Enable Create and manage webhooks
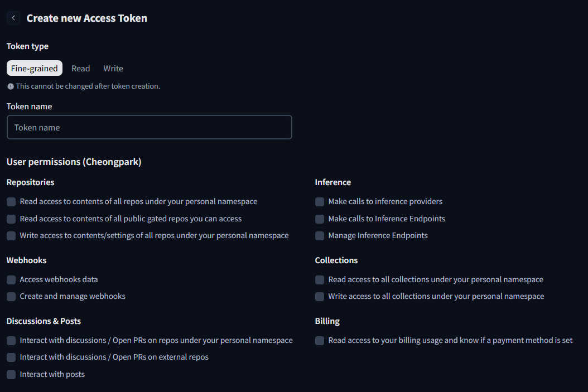The height and width of the screenshot is (392, 588). (11, 297)
